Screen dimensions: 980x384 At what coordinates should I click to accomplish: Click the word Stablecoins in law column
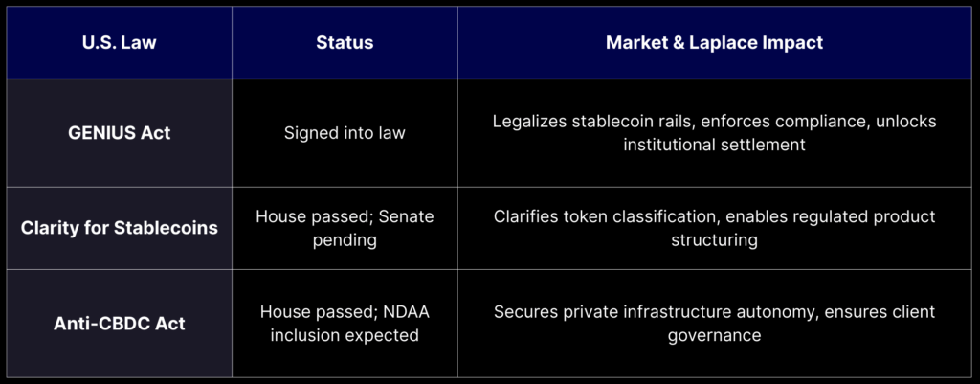(x=166, y=228)
